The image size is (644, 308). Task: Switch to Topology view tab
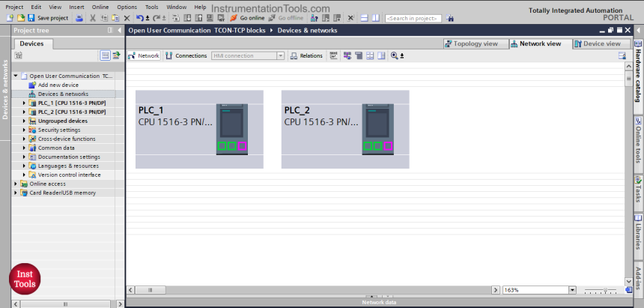click(476, 43)
